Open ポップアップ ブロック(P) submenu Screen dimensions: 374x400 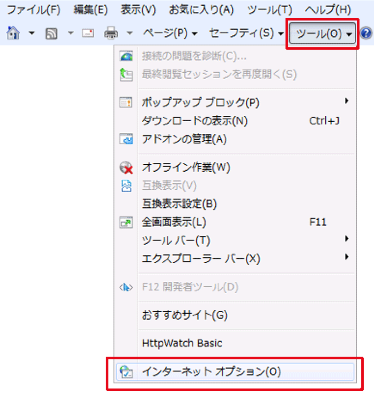(200, 102)
